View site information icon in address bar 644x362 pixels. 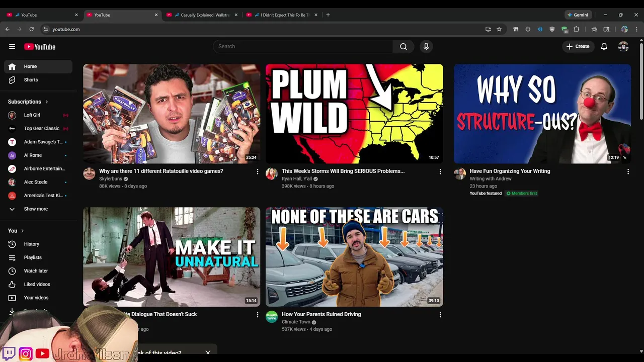(x=46, y=29)
